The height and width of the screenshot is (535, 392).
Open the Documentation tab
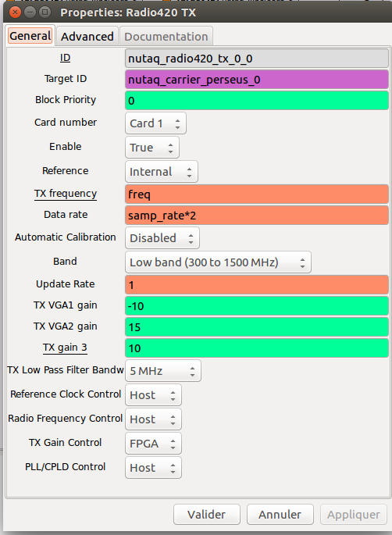pyautogui.click(x=166, y=36)
